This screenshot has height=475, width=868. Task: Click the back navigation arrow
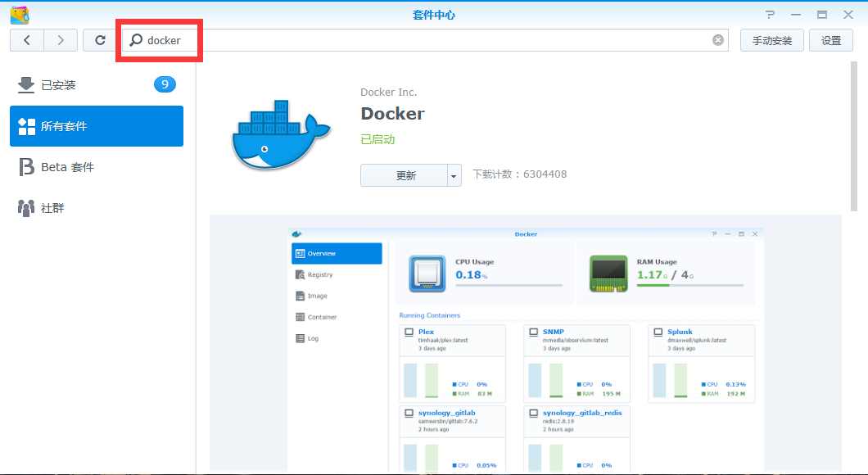tap(27, 40)
